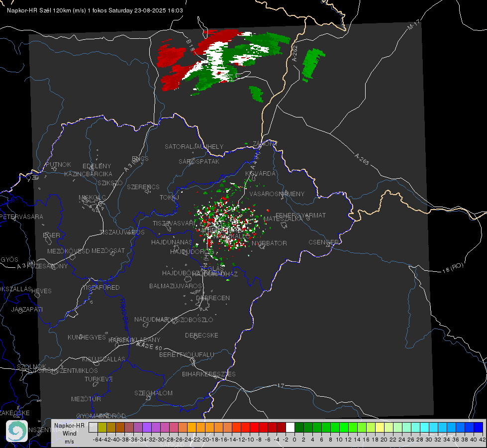
Task: Click the SZERENCS label
Action: 143,187
